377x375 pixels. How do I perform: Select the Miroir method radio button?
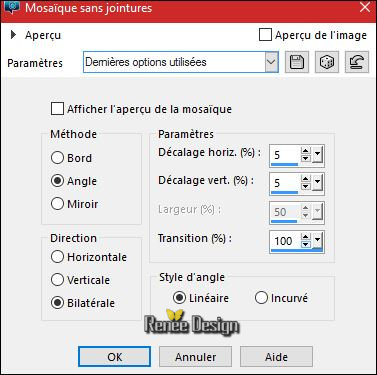[x=57, y=204]
